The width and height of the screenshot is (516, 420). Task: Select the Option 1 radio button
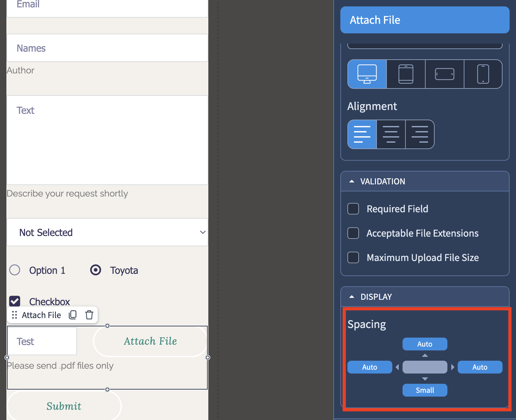(x=15, y=270)
